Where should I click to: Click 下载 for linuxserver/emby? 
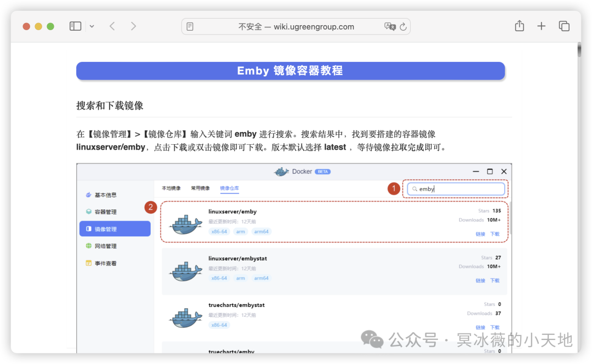494,234
